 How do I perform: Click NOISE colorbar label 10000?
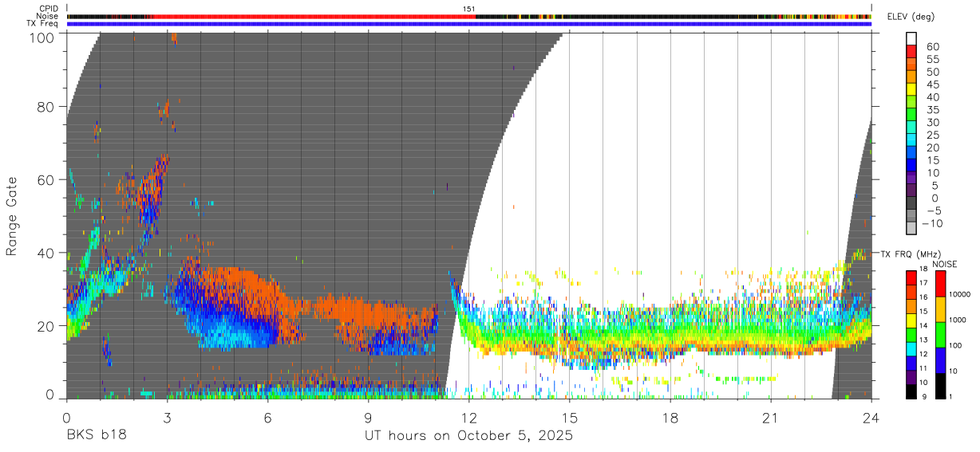pyautogui.click(x=960, y=295)
